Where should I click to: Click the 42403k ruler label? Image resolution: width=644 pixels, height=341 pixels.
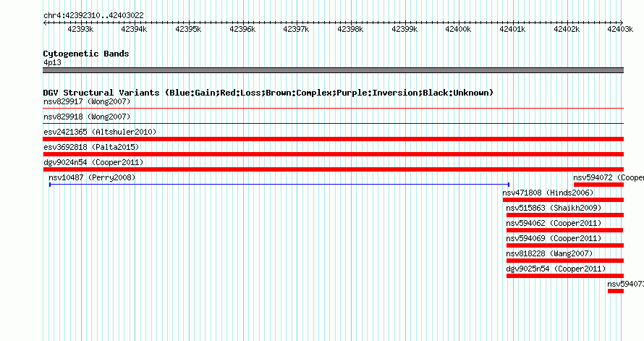(x=620, y=29)
